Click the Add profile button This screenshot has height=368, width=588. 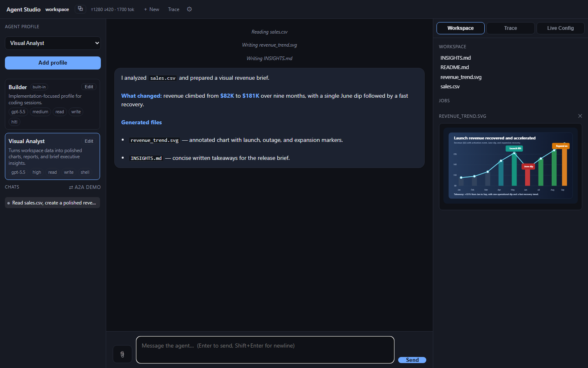tap(53, 63)
